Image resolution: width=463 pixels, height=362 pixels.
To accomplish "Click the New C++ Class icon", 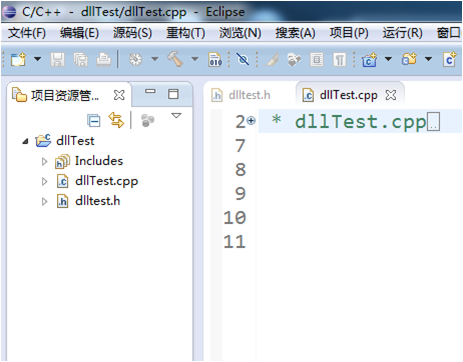I will pos(450,59).
